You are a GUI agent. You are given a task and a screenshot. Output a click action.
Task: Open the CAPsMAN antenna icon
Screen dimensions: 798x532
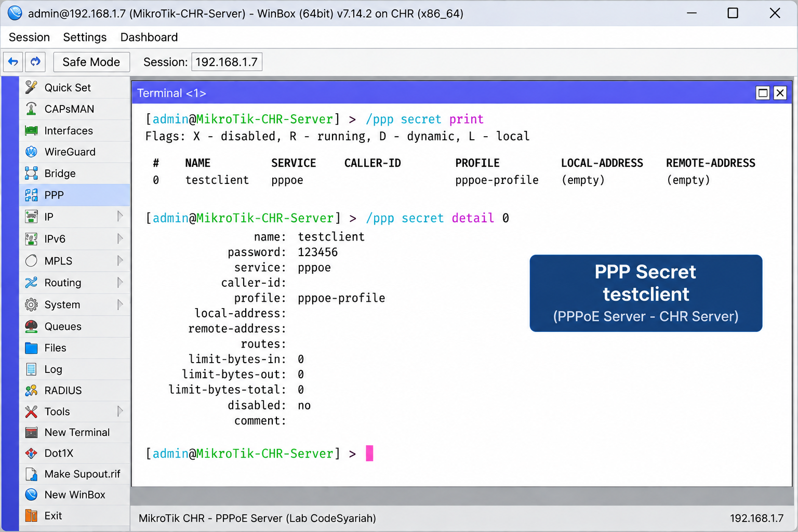pyautogui.click(x=31, y=109)
